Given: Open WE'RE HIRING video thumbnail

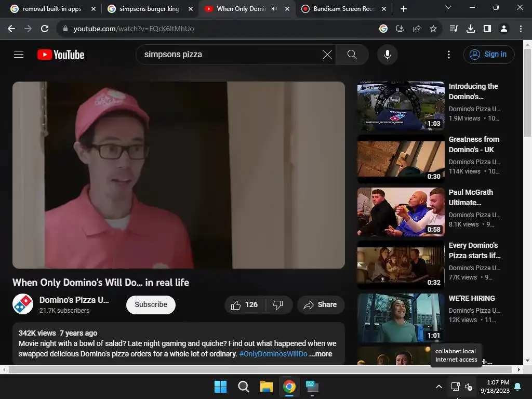Looking at the screenshot, I should 401,318.
